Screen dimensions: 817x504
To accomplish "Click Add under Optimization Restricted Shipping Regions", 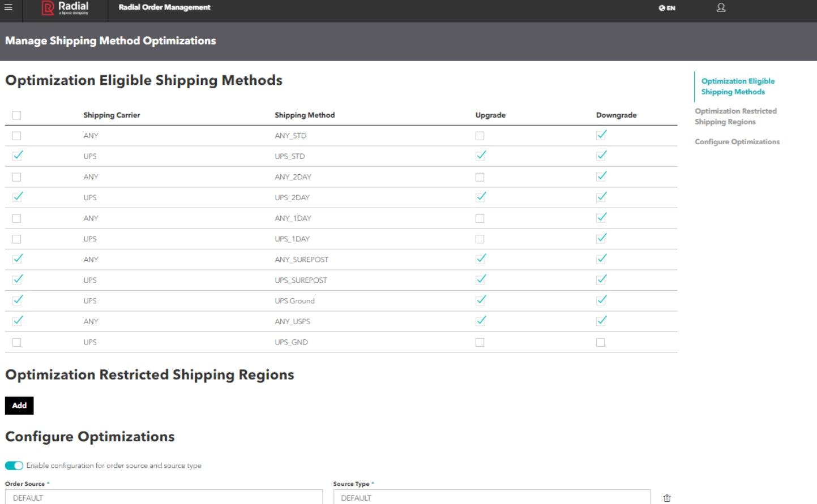I will (19, 406).
